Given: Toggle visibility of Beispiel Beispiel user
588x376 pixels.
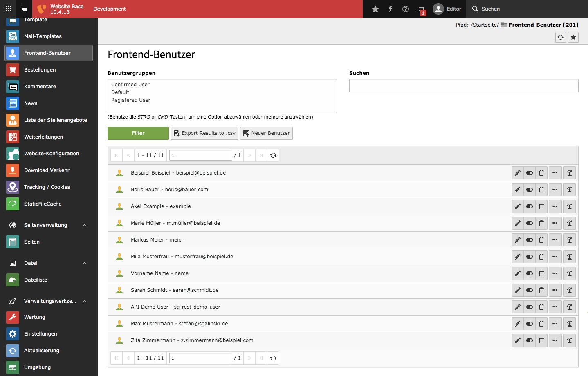Looking at the screenshot, I should point(529,173).
